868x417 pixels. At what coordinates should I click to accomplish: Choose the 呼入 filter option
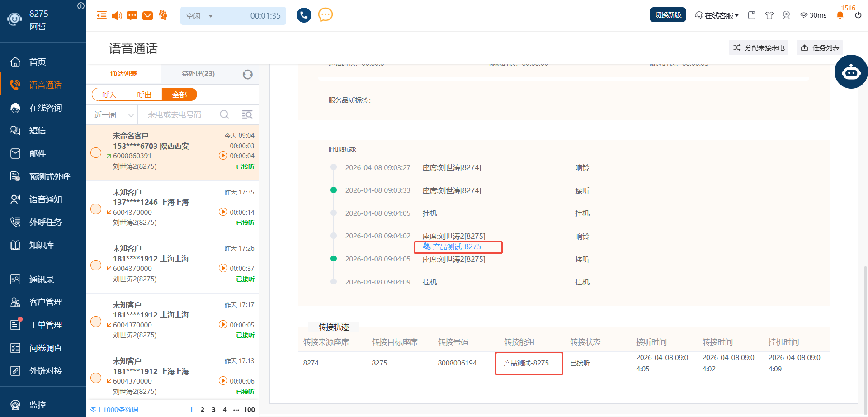tap(109, 95)
